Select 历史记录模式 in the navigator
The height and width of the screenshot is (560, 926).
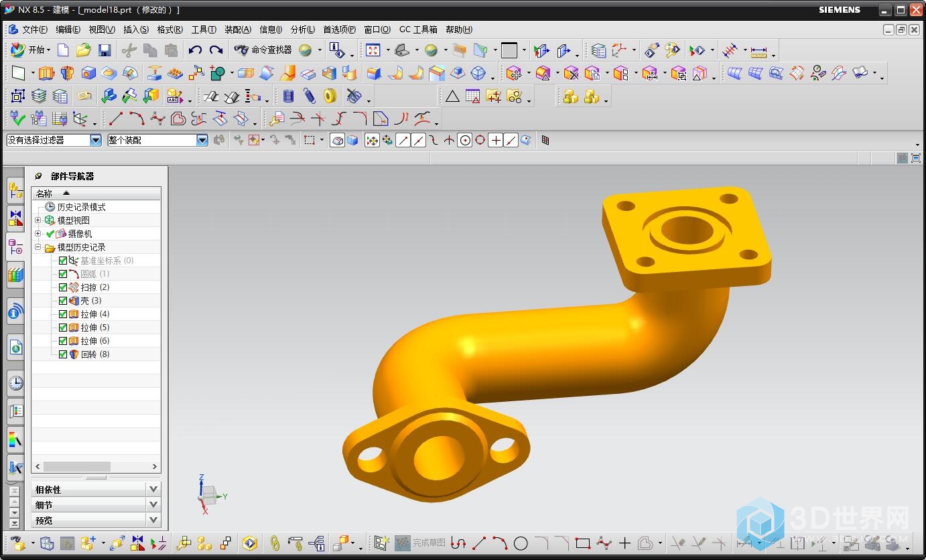click(81, 207)
